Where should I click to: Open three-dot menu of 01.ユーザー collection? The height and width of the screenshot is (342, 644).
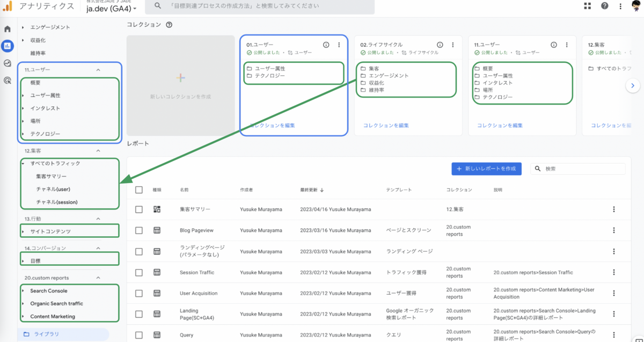[x=339, y=45]
